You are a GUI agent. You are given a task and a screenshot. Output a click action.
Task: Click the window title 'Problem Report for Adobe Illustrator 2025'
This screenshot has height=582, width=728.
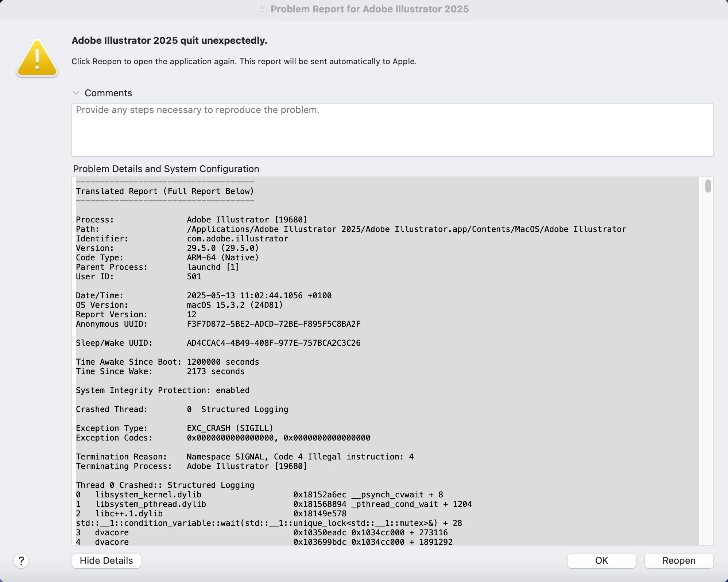pyautogui.click(x=369, y=9)
